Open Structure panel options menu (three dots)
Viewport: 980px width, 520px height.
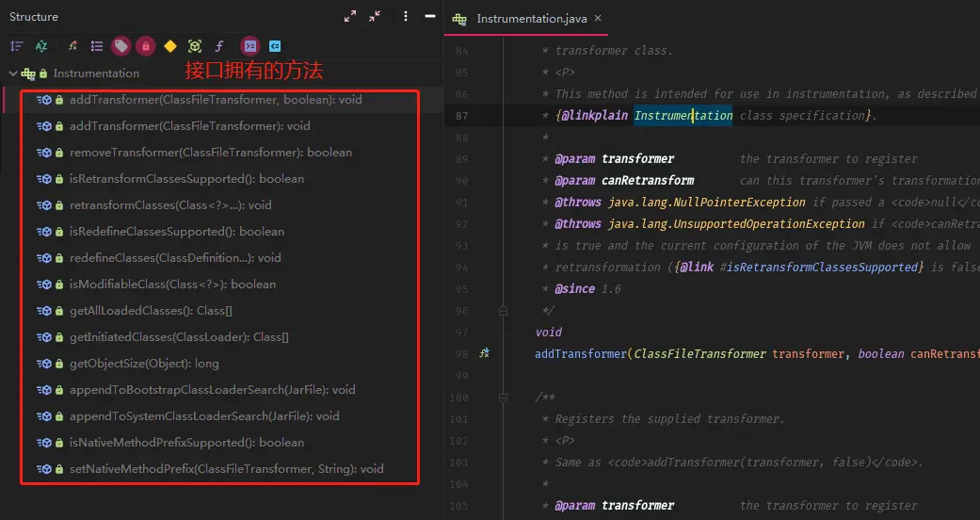click(x=406, y=17)
